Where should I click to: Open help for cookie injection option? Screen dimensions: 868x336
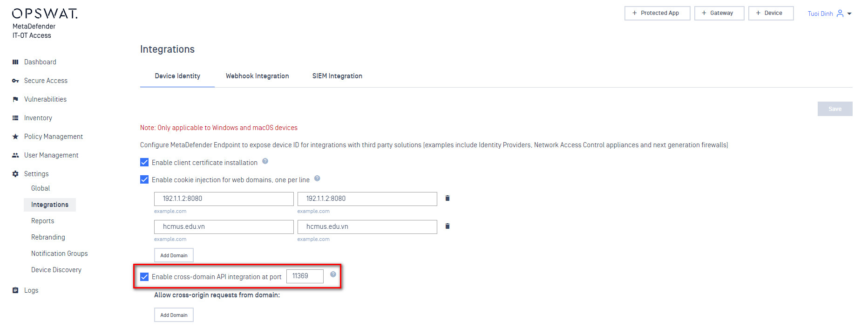pos(317,178)
